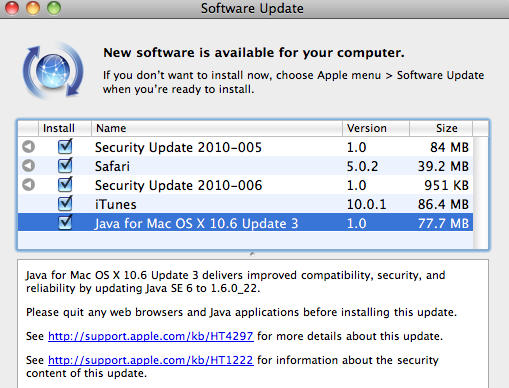The image size is (509, 388).
Task: Uncheck Safari install checkbox
Action: [65, 166]
